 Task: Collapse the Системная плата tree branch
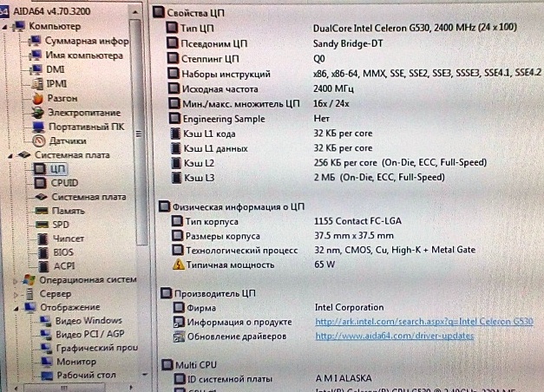click(x=10, y=156)
